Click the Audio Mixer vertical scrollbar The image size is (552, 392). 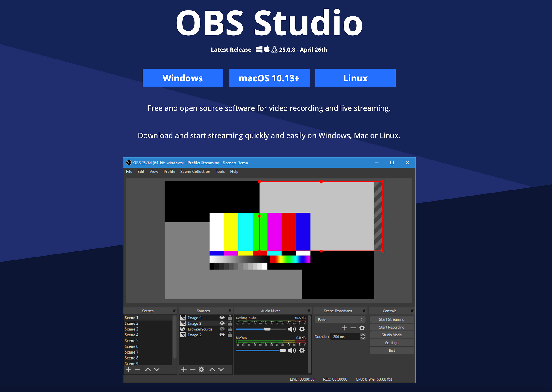pos(309,344)
